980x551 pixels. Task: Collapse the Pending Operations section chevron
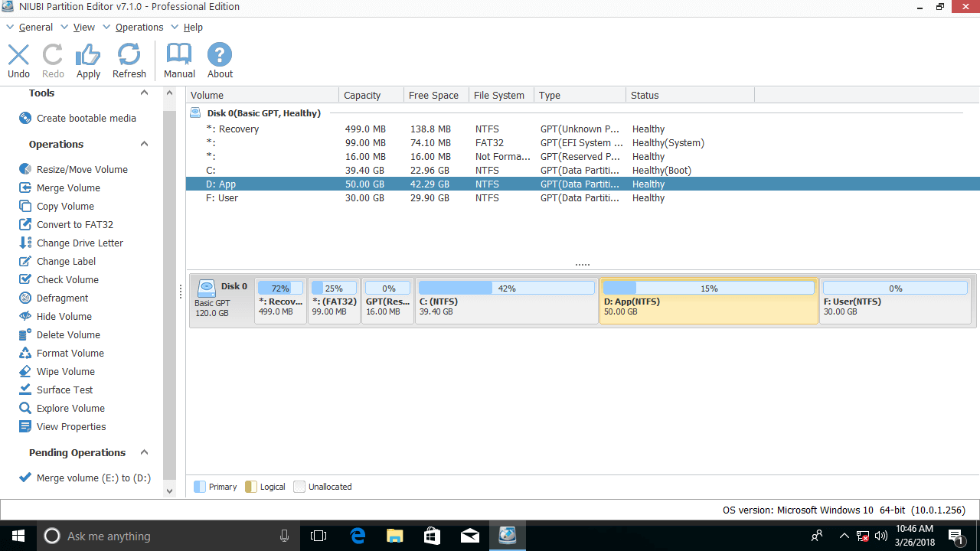pyautogui.click(x=144, y=452)
